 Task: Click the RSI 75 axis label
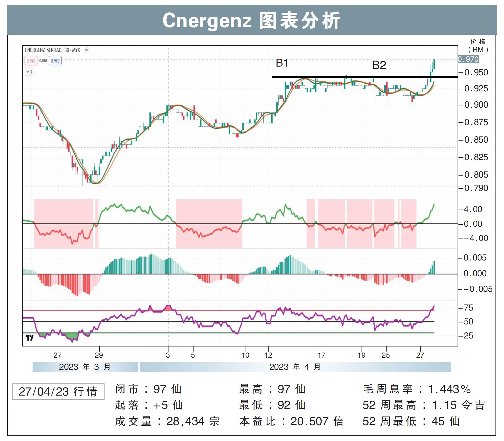pos(468,308)
